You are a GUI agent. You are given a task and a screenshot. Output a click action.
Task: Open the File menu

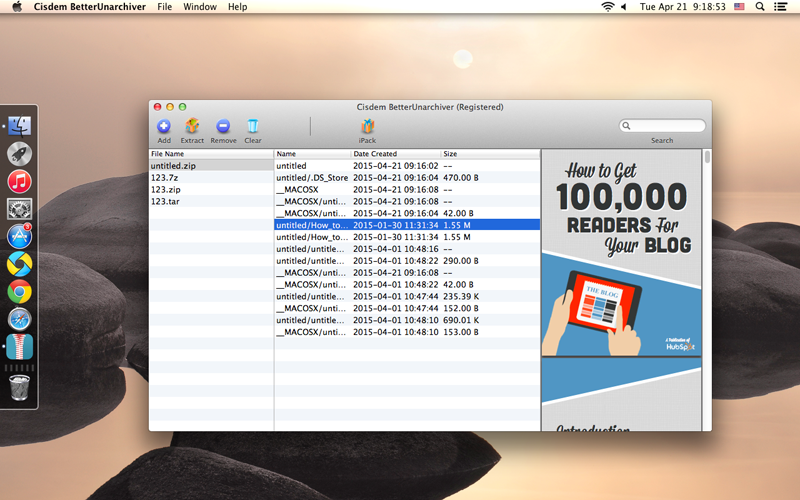point(164,7)
